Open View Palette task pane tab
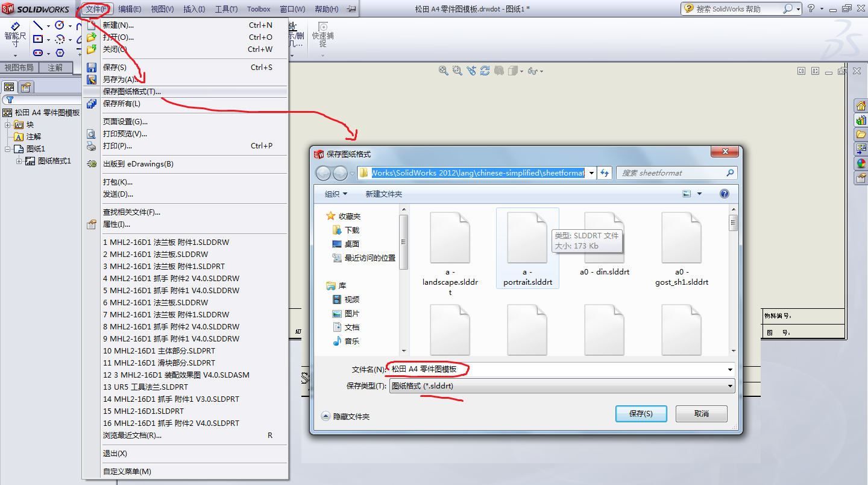The height and width of the screenshot is (485, 868). click(x=861, y=148)
